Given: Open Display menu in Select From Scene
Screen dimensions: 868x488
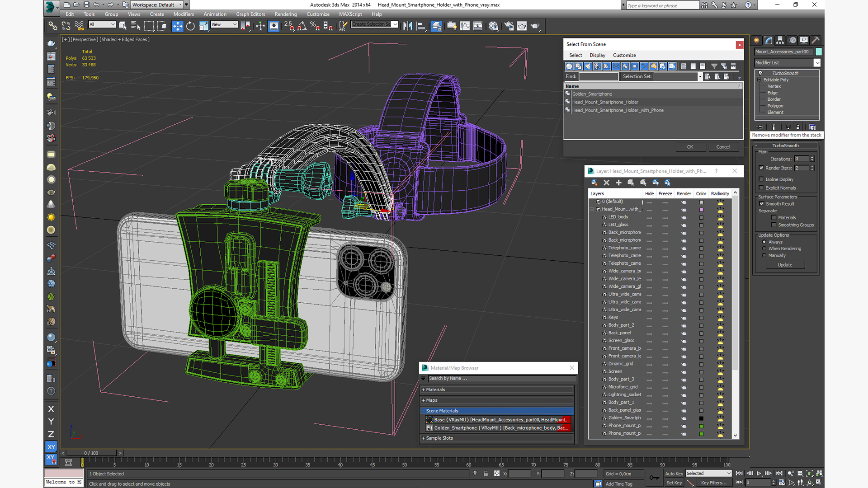Looking at the screenshot, I should [597, 55].
